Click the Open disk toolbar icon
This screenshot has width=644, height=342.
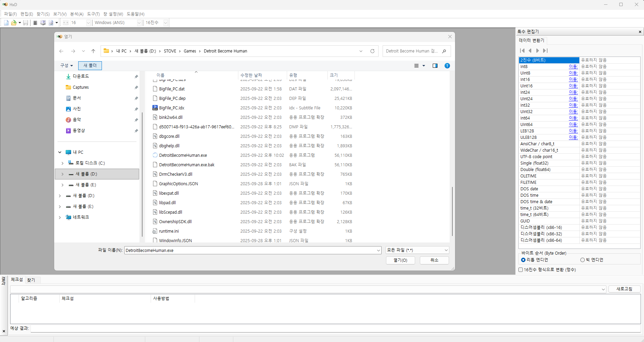click(43, 23)
